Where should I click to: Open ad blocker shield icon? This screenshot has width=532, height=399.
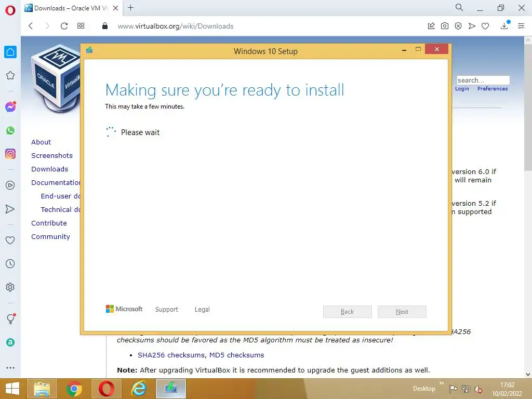(458, 26)
